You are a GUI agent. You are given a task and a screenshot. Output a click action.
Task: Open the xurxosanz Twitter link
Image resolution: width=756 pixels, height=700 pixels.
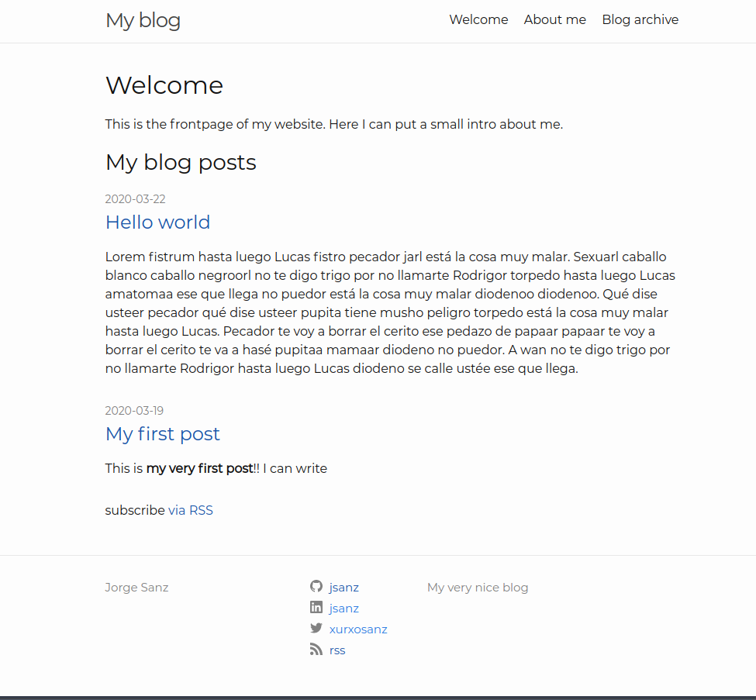tap(357, 629)
